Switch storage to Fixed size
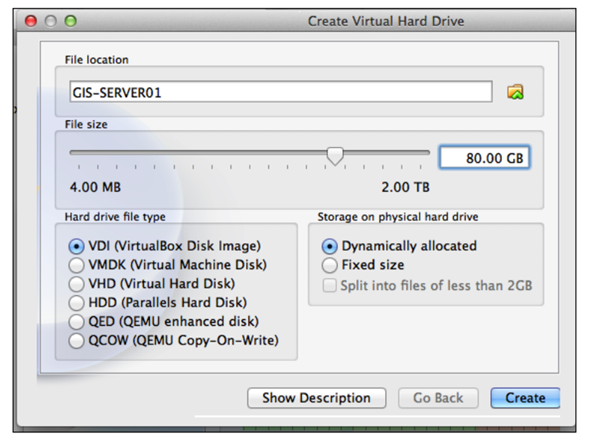The width and height of the screenshot is (615, 438). 329,266
